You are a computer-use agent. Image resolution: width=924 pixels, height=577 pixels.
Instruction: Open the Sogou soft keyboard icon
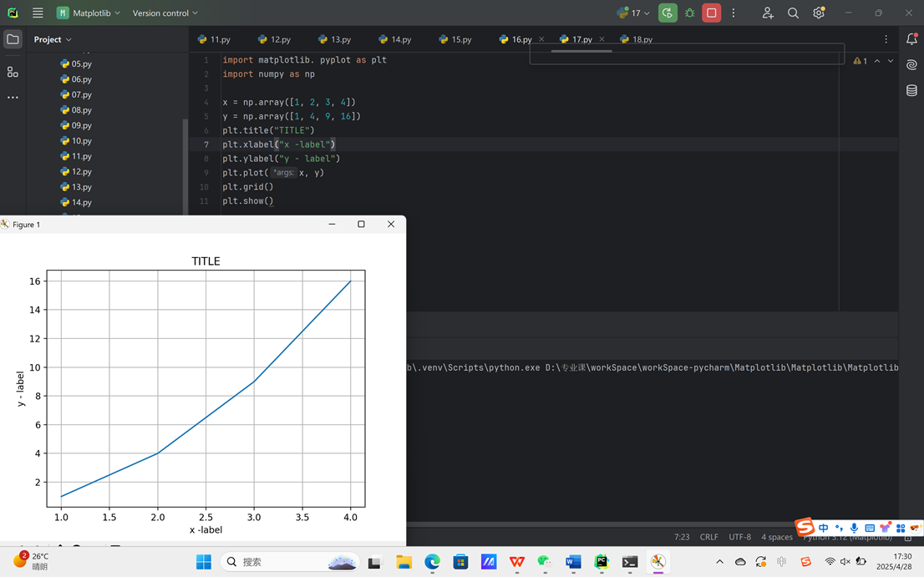coord(869,528)
